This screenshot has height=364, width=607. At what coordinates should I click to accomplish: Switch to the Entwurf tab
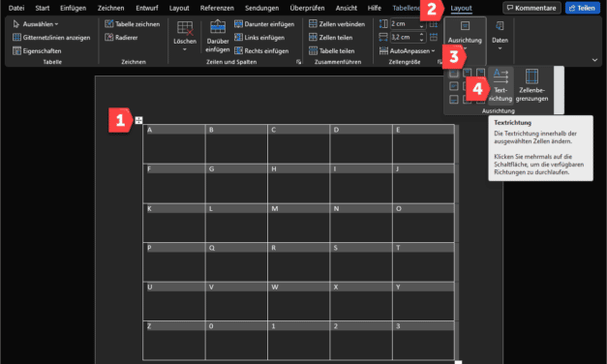147,8
